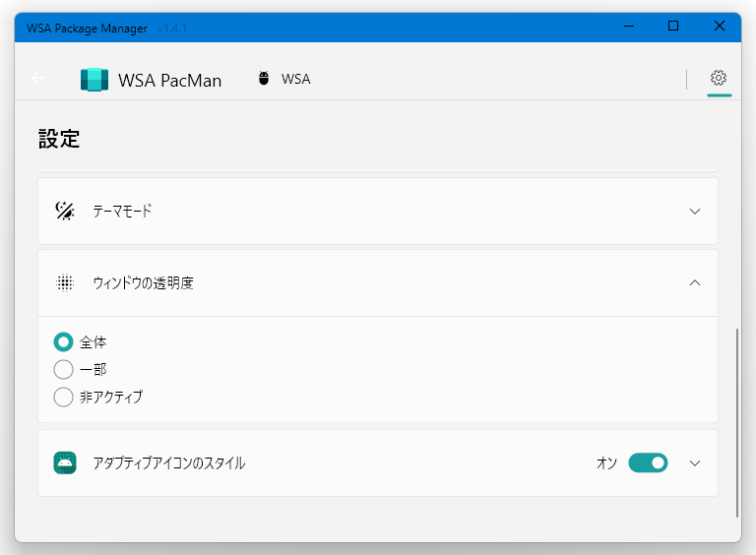Click the アダプティブアイコンのスタイル label
This screenshot has width=756, height=555.
click(x=169, y=462)
